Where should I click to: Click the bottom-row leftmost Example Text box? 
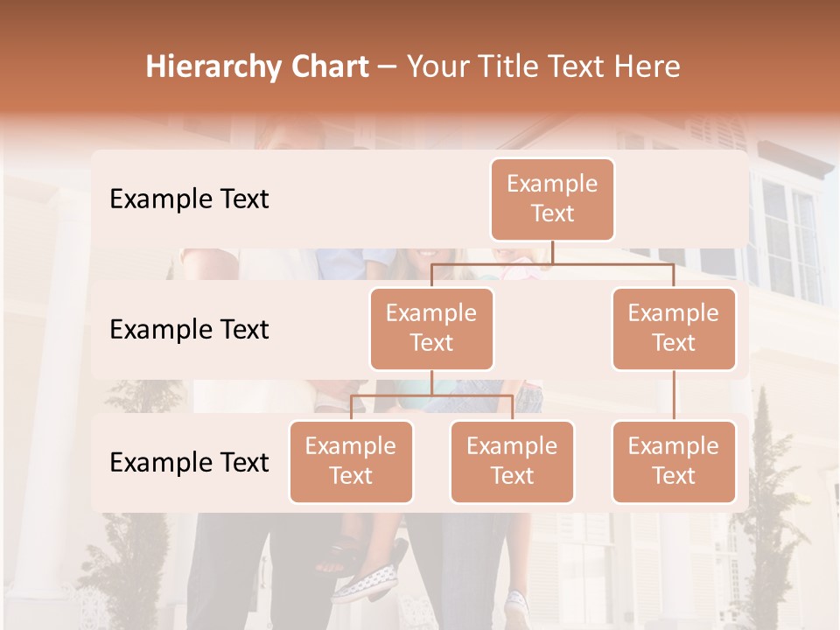point(351,462)
